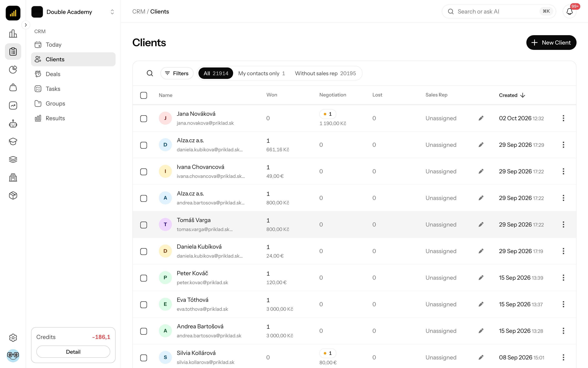588x368 pixels.
Task: Tick the checkbox for Tomáš Varga
Action: click(x=144, y=225)
